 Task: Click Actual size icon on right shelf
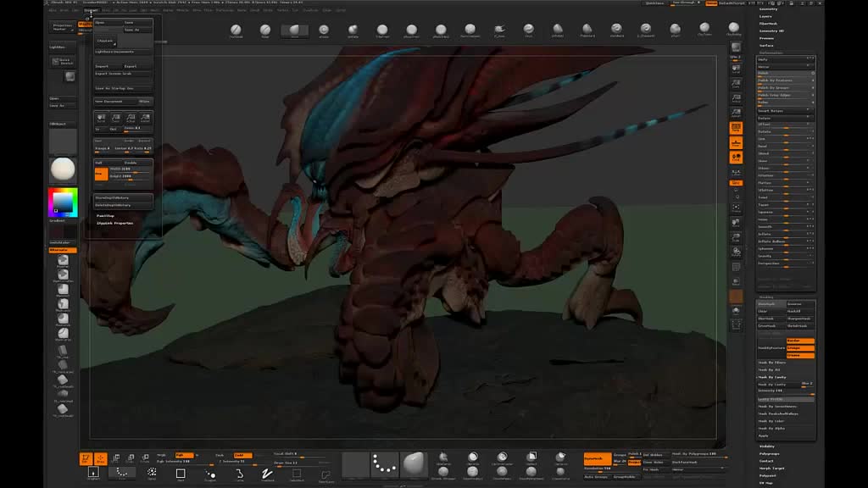(x=736, y=98)
